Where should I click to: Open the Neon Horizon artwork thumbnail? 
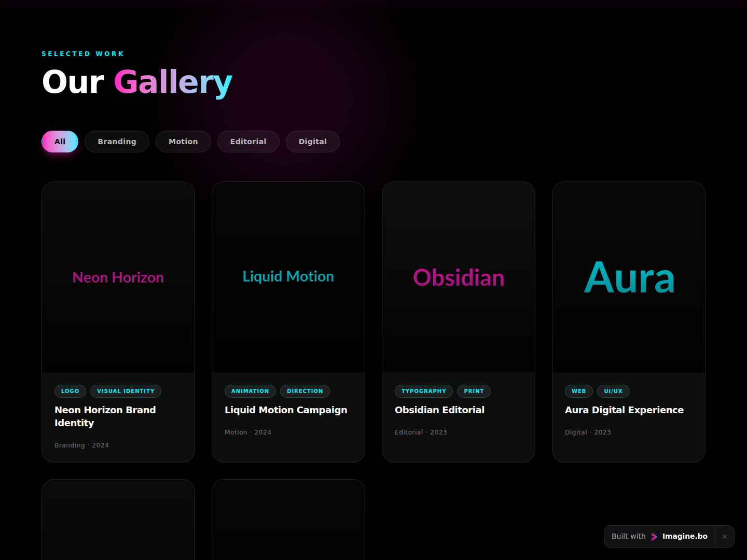coord(118,277)
